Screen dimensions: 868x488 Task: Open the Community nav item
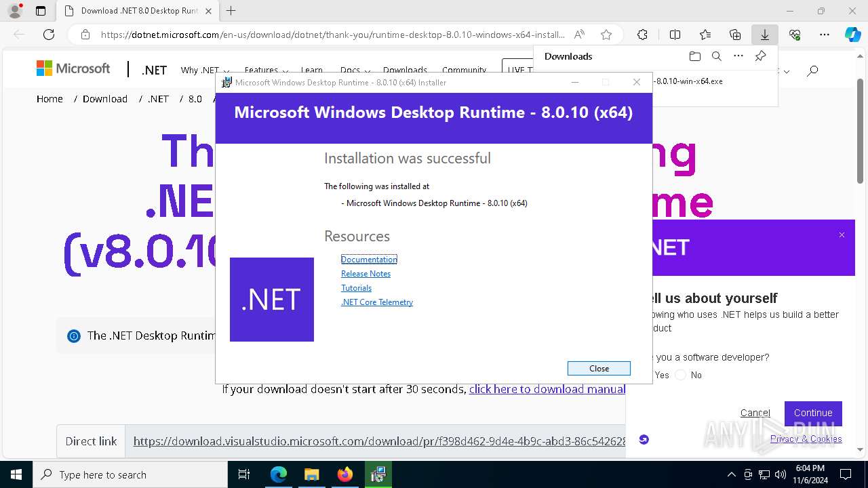464,70
